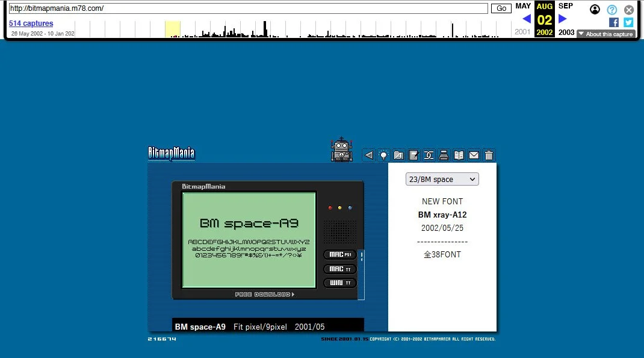The width and height of the screenshot is (644, 358).
Task: Click FREE DOWNLOAD label
Action: point(264,294)
